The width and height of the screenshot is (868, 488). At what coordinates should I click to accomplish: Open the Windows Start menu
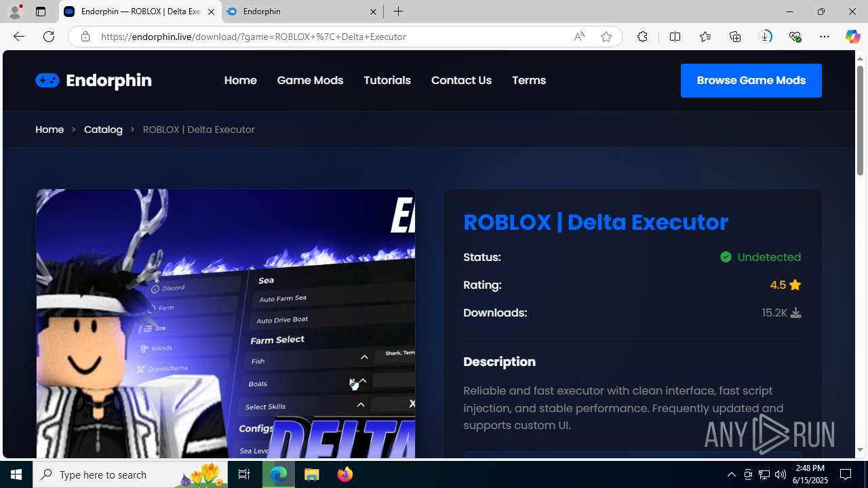click(16, 474)
